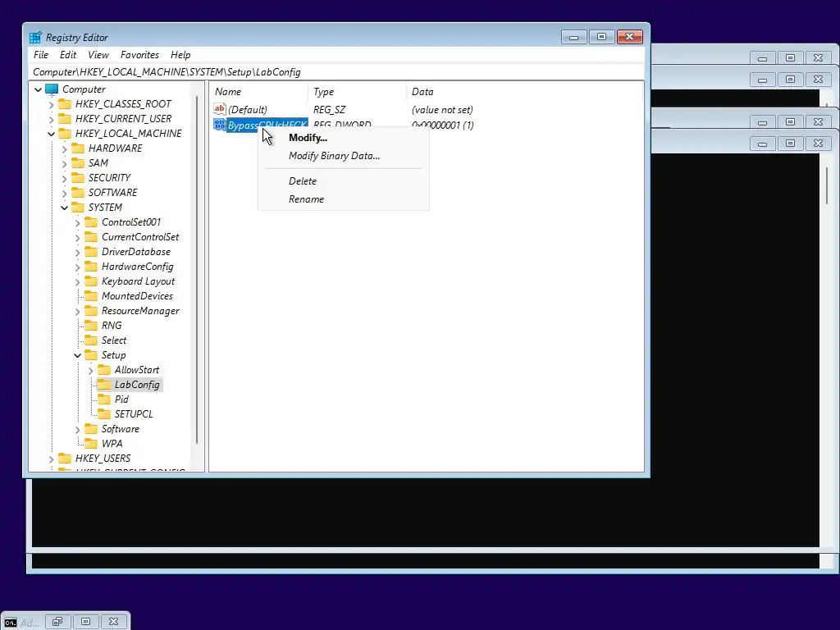840x630 pixels.
Task: Click the HKEY_CLASSES_ROOT folder icon
Action: pyautogui.click(x=65, y=104)
